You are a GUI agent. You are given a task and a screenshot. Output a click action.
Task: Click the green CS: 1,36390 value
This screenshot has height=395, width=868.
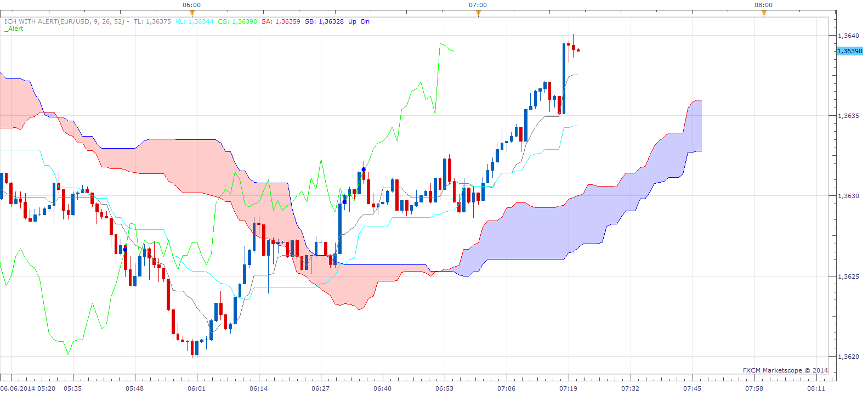(237, 21)
